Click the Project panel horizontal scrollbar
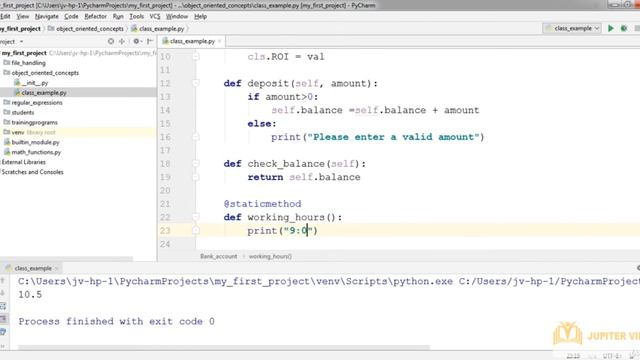640x360 pixels. point(66,259)
